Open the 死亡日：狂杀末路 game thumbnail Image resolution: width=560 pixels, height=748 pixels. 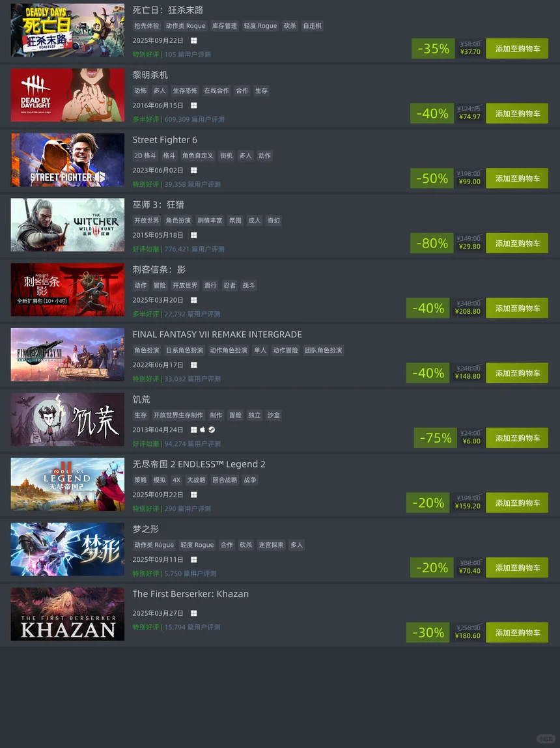point(68,30)
